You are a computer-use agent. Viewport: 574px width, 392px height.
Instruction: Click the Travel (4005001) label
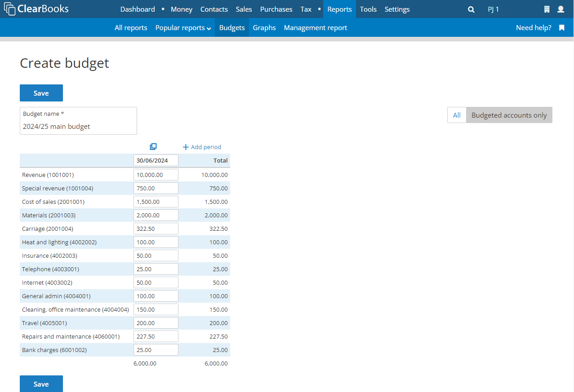pos(44,323)
